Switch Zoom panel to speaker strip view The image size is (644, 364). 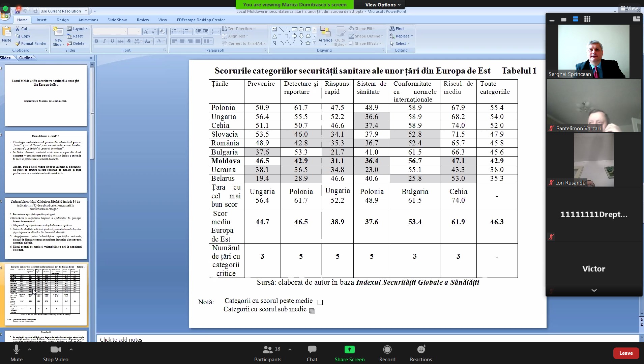[576, 19]
